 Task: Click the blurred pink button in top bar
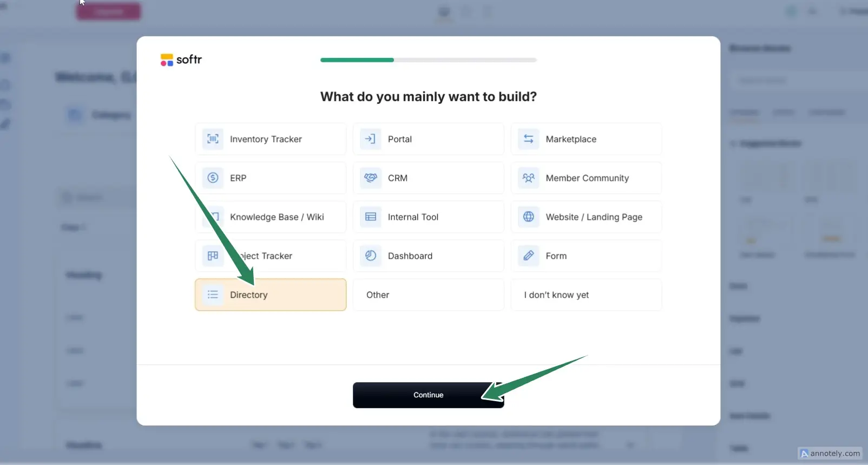coord(108,11)
